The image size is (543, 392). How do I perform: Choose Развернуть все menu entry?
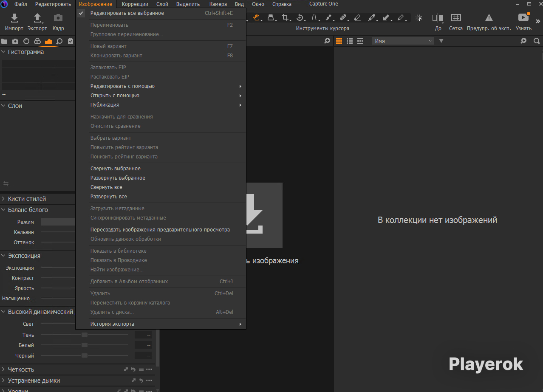click(x=161, y=197)
